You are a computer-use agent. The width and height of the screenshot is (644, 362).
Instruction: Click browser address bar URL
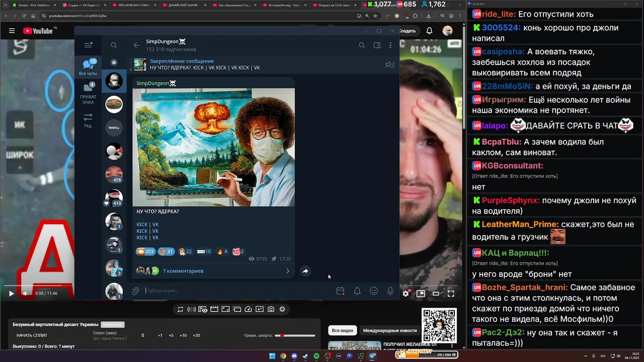pyautogui.click(x=77, y=16)
